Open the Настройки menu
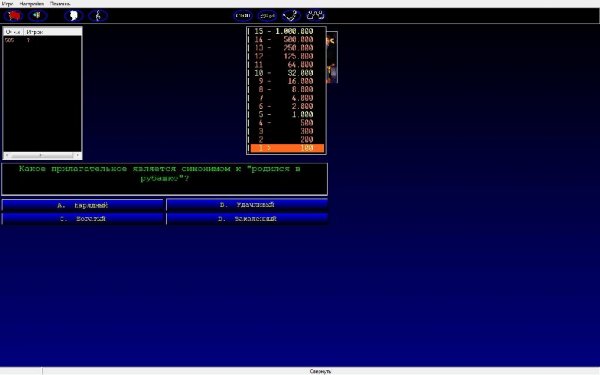The width and height of the screenshot is (600, 375). pyautogui.click(x=32, y=4)
